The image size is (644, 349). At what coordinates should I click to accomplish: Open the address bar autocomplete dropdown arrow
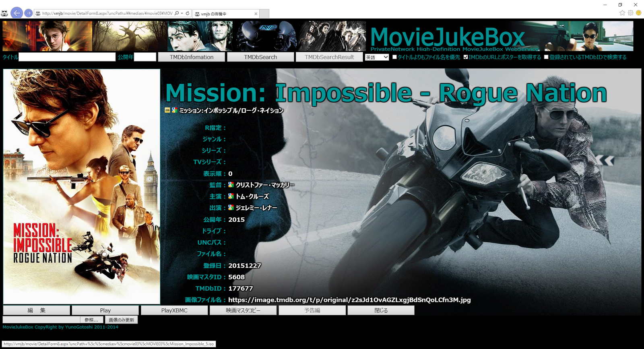coord(182,13)
